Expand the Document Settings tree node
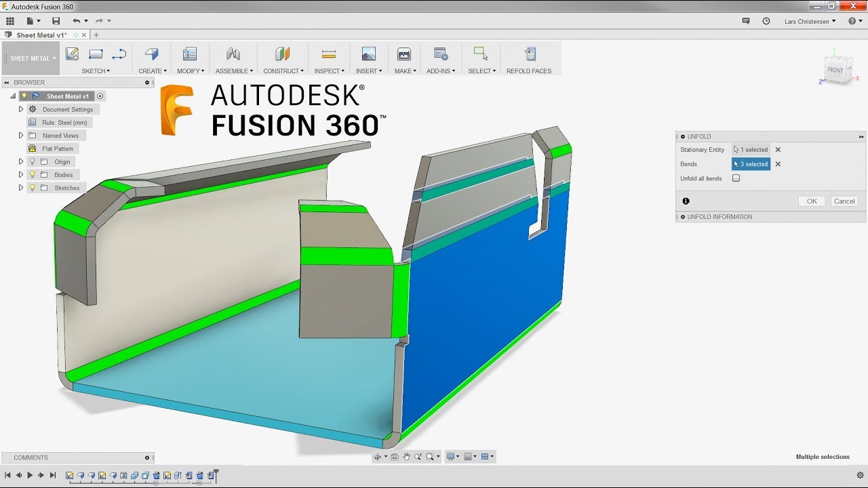 coord(20,109)
